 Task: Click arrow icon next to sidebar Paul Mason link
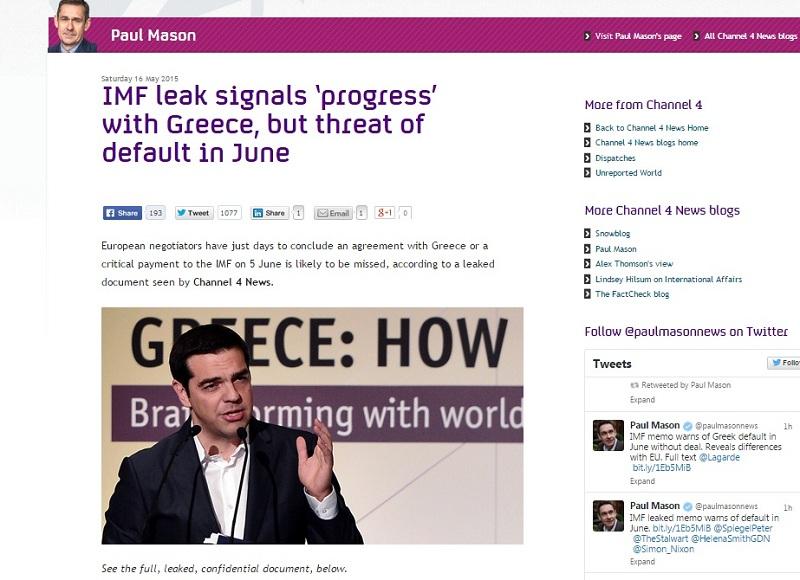coord(587,248)
